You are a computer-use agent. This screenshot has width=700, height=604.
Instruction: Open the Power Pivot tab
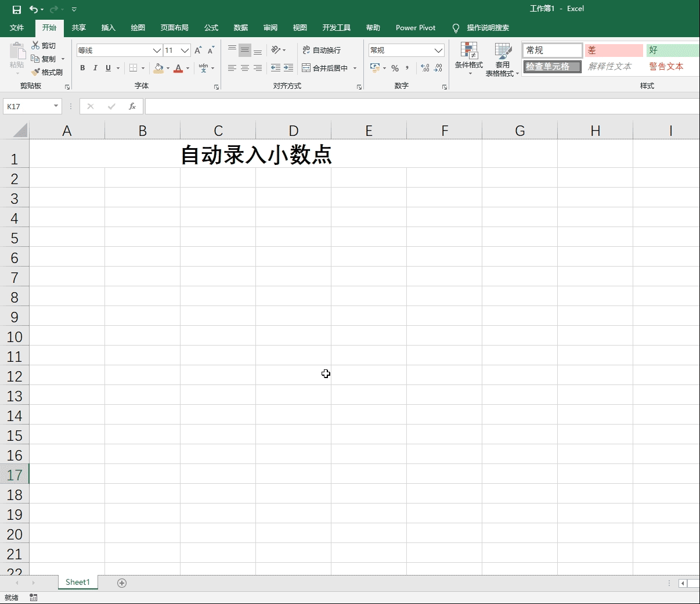click(416, 28)
